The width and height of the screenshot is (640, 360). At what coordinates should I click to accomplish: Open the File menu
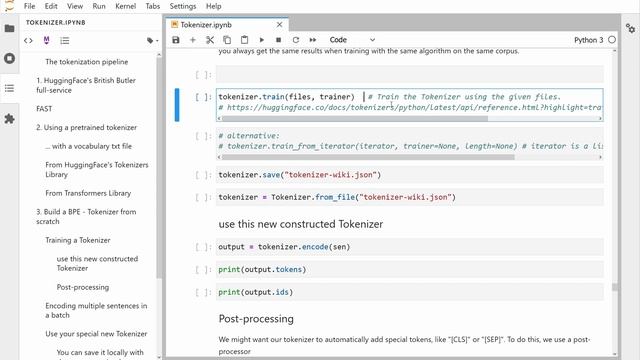(x=29, y=6)
